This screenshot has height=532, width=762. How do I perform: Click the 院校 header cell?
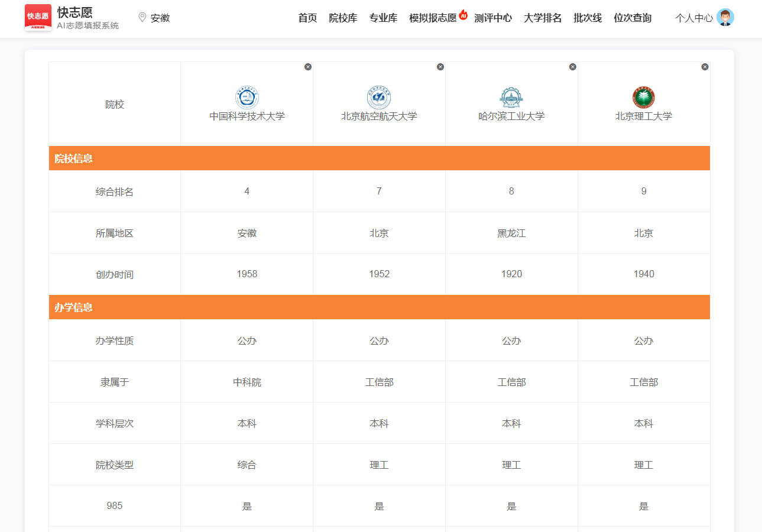(x=115, y=104)
